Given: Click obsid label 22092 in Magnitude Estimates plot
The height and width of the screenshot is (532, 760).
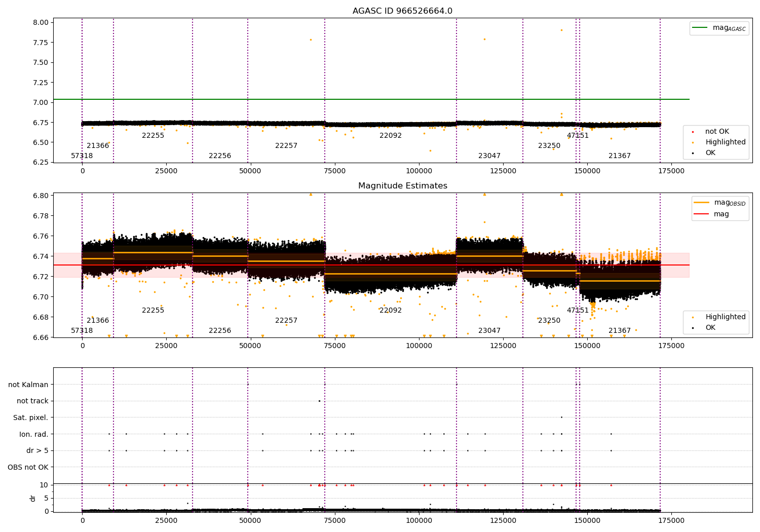Looking at the screenshot, I should point(391,311).
